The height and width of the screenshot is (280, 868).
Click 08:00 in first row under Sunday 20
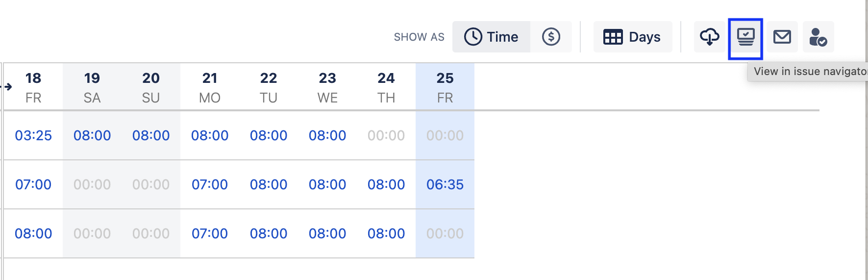point(151,135)
